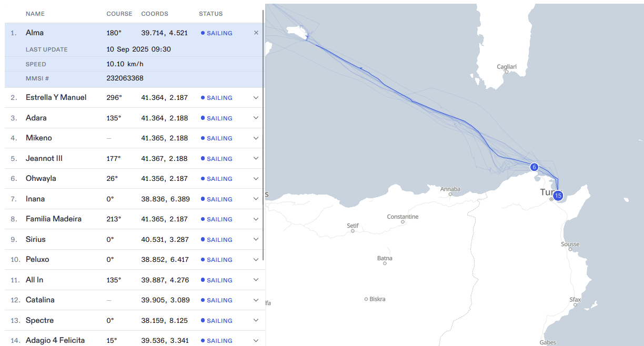Open the cluster marker numbered 15
Viewport: 644px width, 346px height.
pos(558,196)
